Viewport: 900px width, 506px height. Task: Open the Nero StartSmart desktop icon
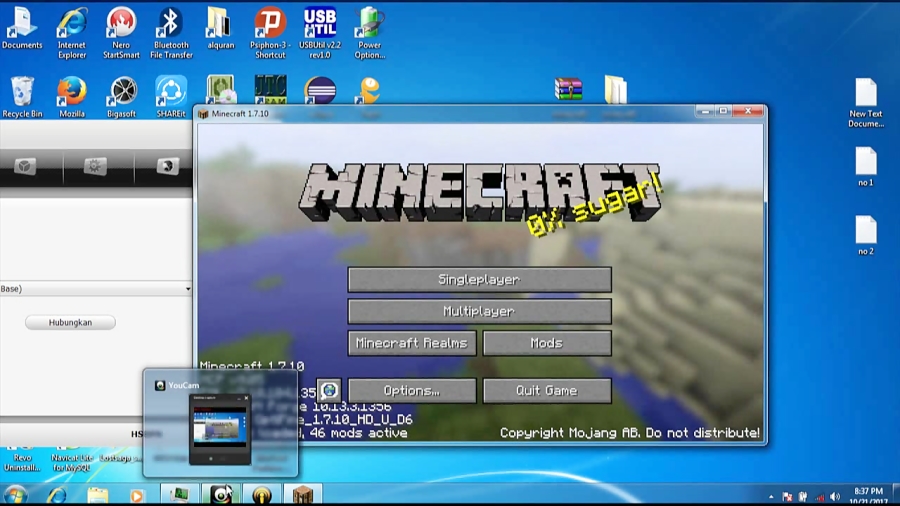click(121, 33)
